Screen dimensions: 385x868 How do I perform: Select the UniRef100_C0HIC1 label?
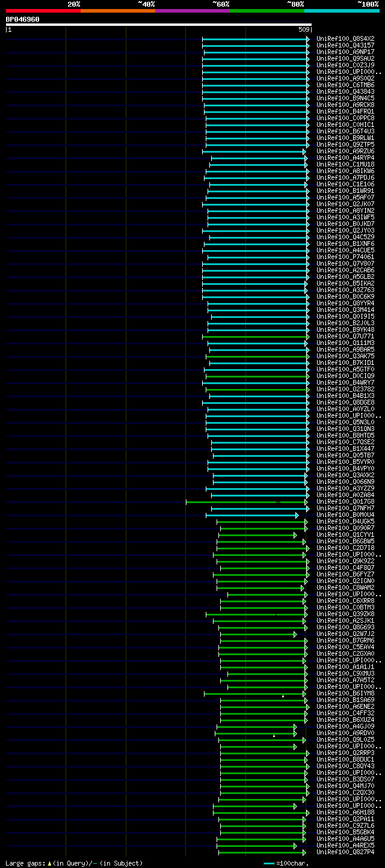pos(346,124)
